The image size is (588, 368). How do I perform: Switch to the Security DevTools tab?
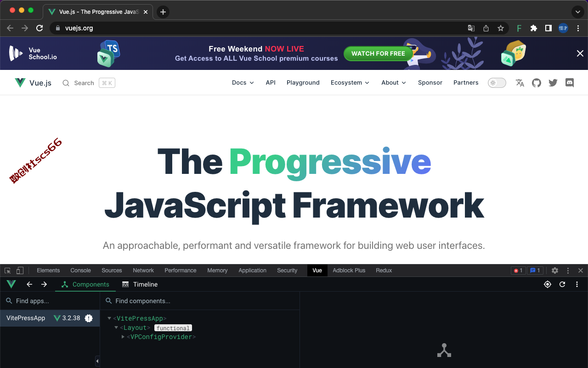coord(287,270)
